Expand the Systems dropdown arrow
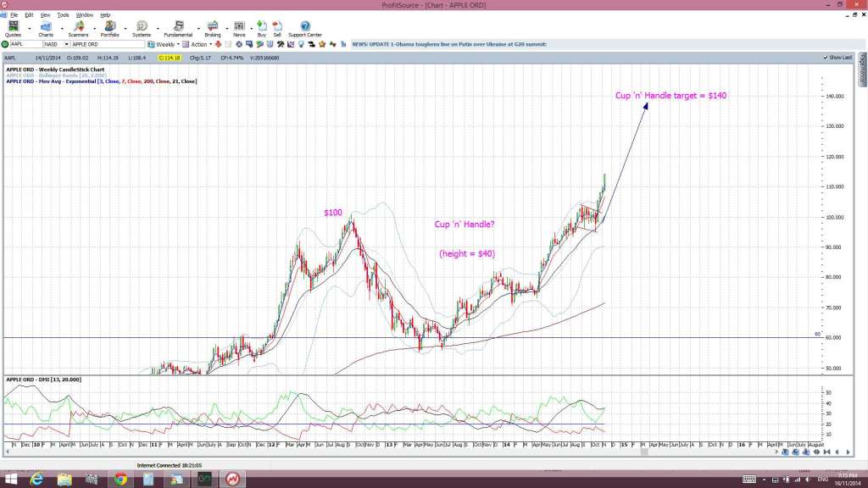The height and width of the screenshot is (488, 868). [158, 29]
